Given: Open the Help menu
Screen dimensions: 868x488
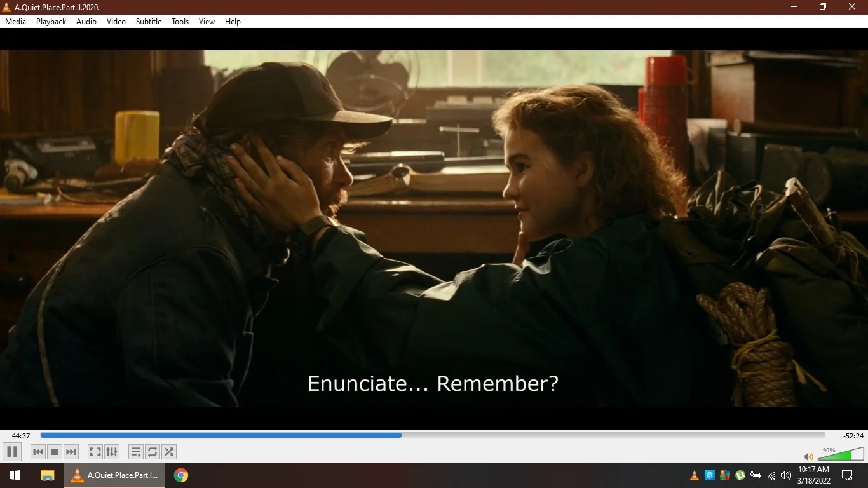Looking at the screenshot, I should [233, 22].
